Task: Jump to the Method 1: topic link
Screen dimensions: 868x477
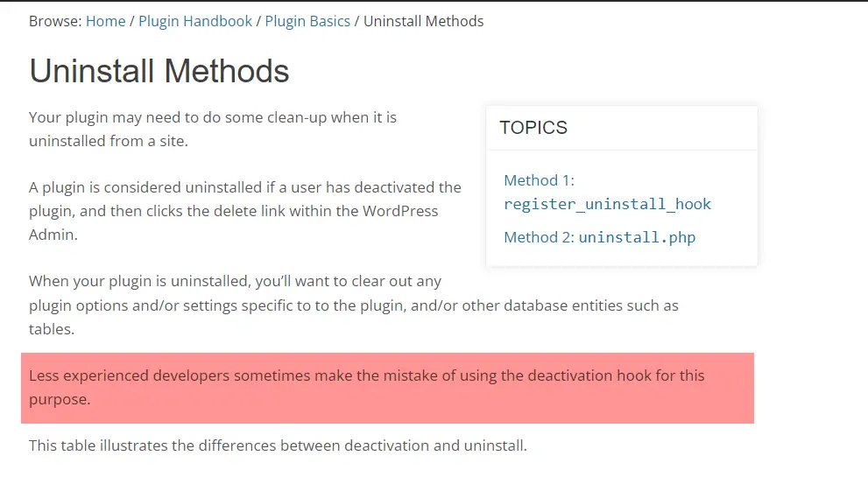Action: (x=539, y=180)
